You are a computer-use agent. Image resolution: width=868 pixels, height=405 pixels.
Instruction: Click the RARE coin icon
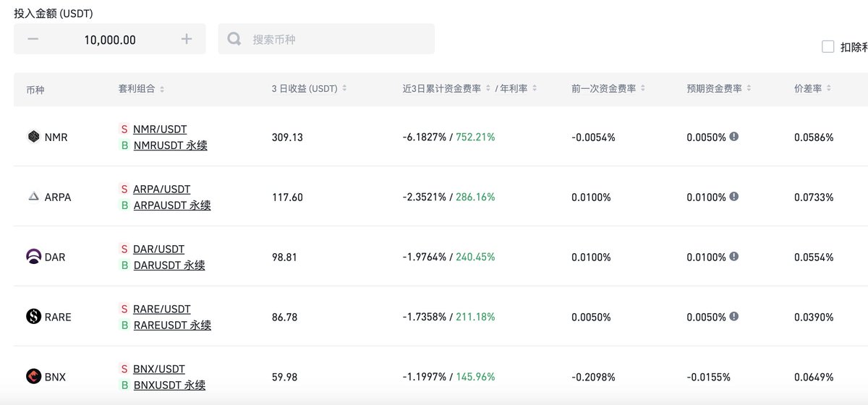coord(33,317)
